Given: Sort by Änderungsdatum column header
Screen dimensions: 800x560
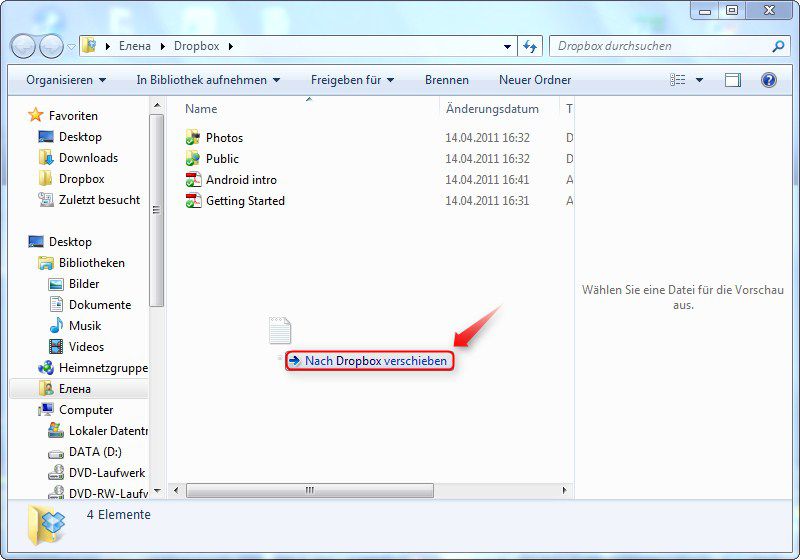Looking at the screenshot, I should (x=492, y=109).
